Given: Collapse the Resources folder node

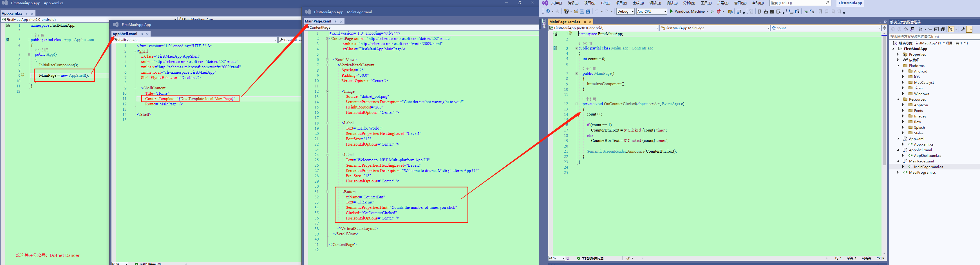Looking at the screenshot, I should tap(898, 99).
